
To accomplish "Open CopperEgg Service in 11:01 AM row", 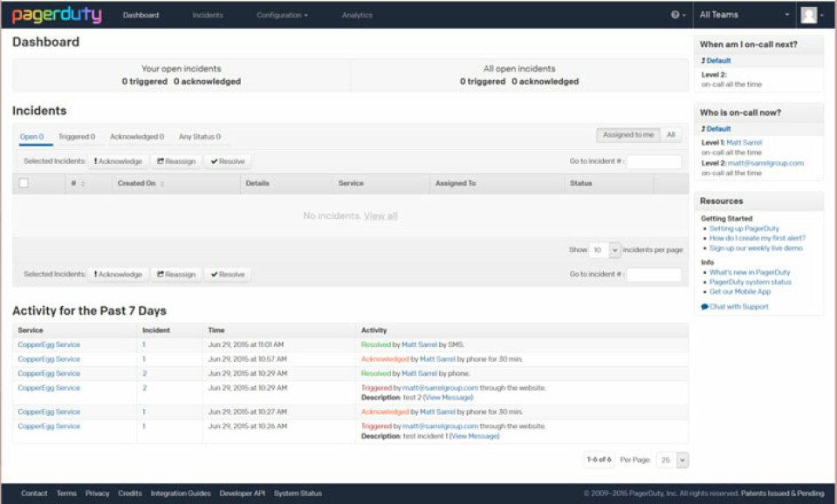I will click(x=49, y=344).
